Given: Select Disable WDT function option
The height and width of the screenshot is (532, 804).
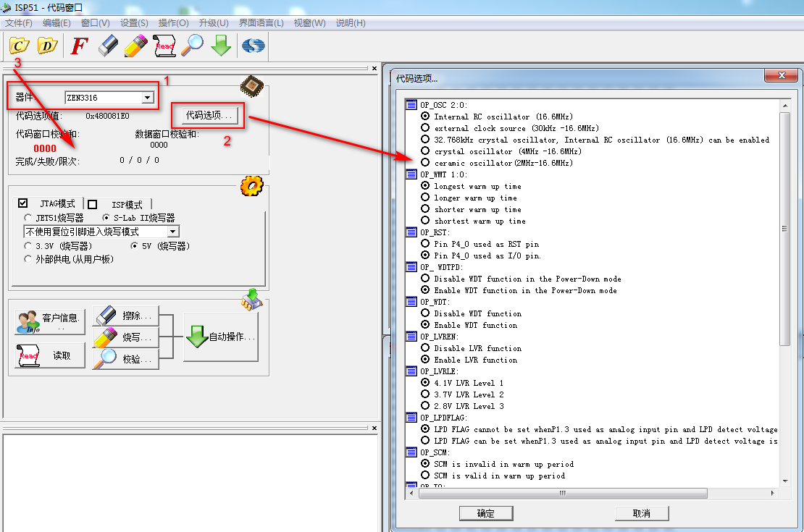Looking at the screenshot, I should (x=425, y=313).
